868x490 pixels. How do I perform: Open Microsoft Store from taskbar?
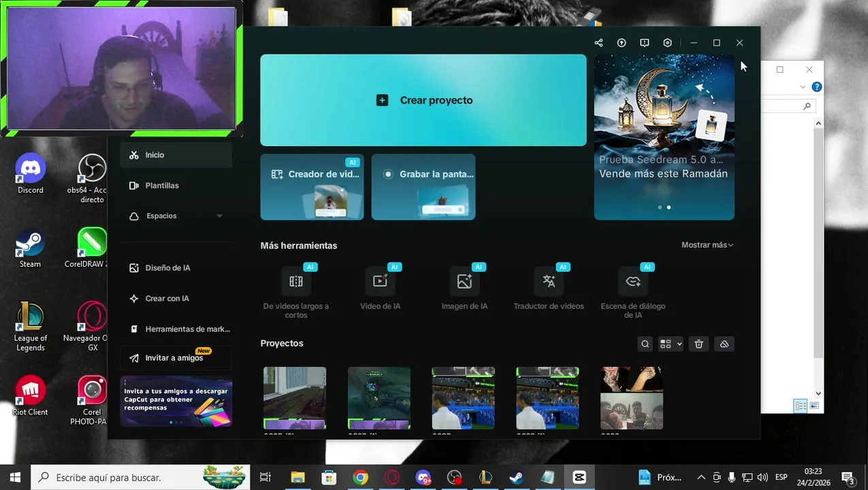pyautogui.click(x=329, y=477)
